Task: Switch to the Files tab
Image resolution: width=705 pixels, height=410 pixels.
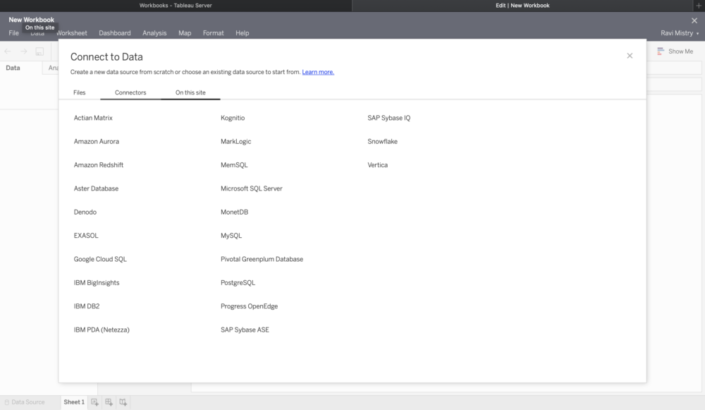Action: pyautogui.click(x=80, y=93)
